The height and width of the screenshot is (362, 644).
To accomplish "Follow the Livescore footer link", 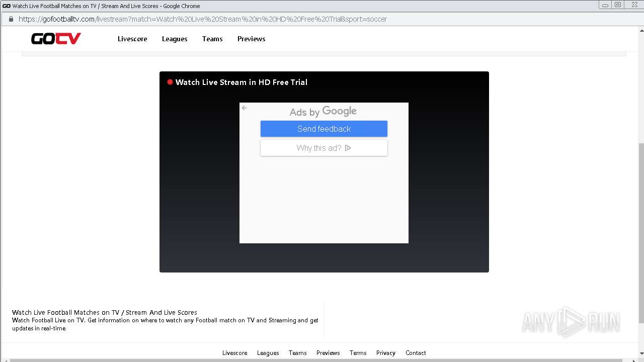I will click(235, 353).
